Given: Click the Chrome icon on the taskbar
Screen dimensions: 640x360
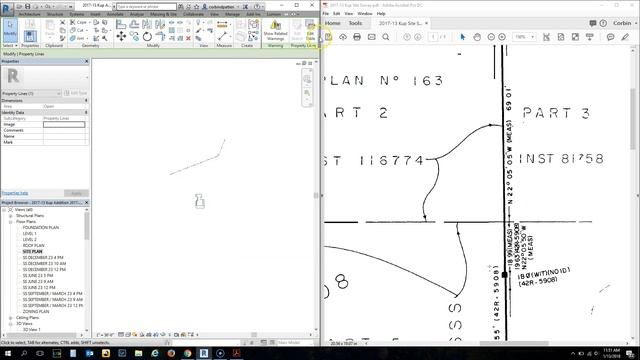Looking at the screenshot, I should pyautogui.click(x=187, y=353).
